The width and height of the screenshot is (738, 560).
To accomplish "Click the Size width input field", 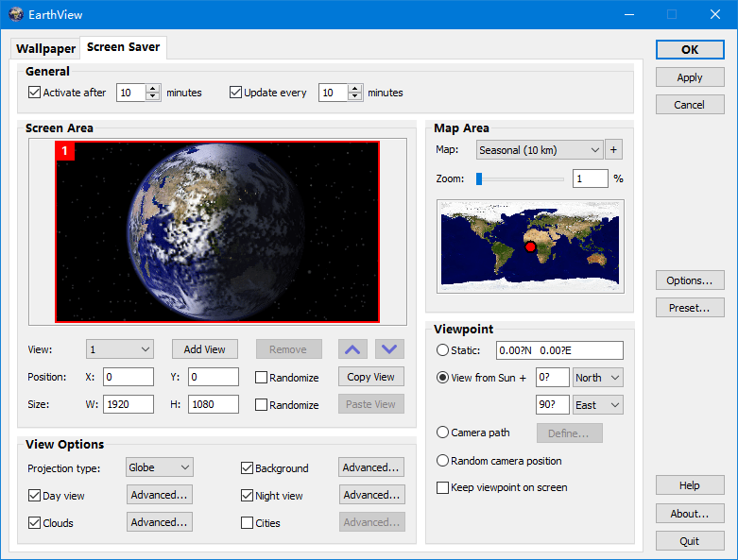I will (129, 404).
